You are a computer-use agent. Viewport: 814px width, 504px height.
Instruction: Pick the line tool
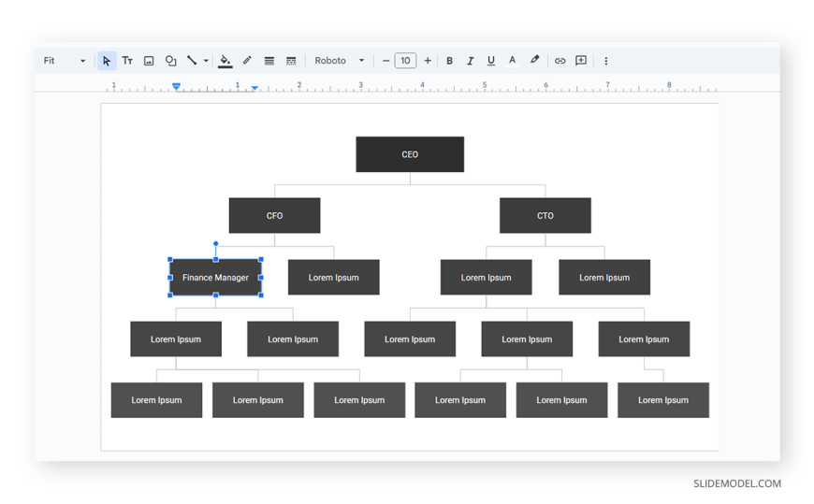192,60
